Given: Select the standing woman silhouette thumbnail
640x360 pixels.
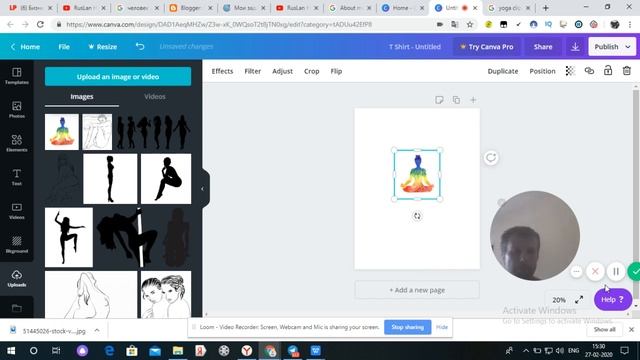Looking at the screenshot, I should [x=110, y=179].
